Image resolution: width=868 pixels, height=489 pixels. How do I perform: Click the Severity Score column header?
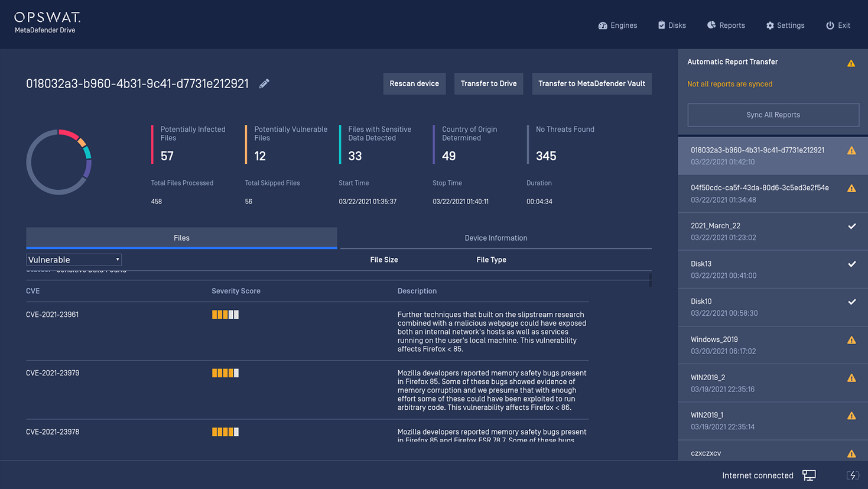[x=236, y=291]
